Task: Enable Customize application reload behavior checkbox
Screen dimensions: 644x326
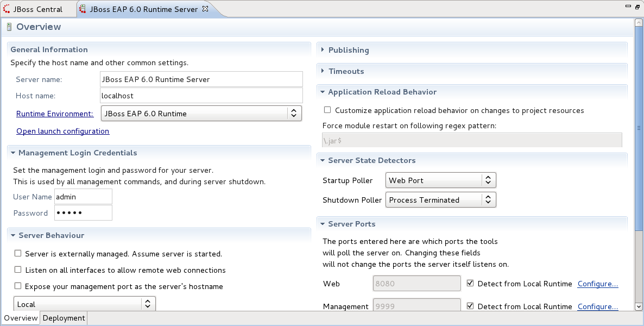Action: pos(327,110)
